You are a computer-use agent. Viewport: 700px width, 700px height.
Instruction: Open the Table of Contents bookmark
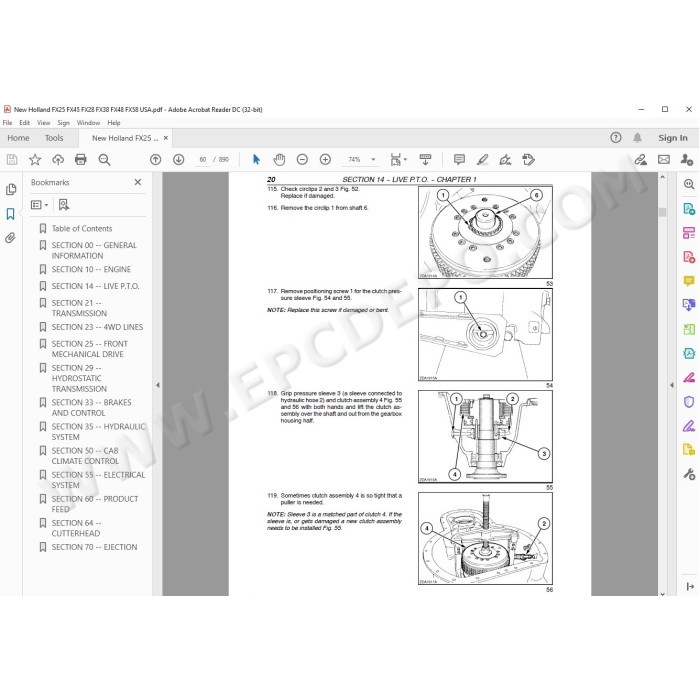(x=82, y=229)
